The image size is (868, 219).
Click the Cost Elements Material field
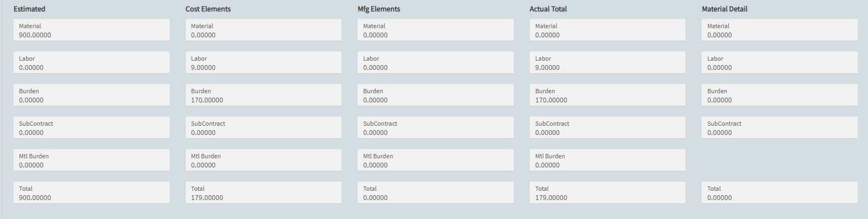tap(263, 30)
